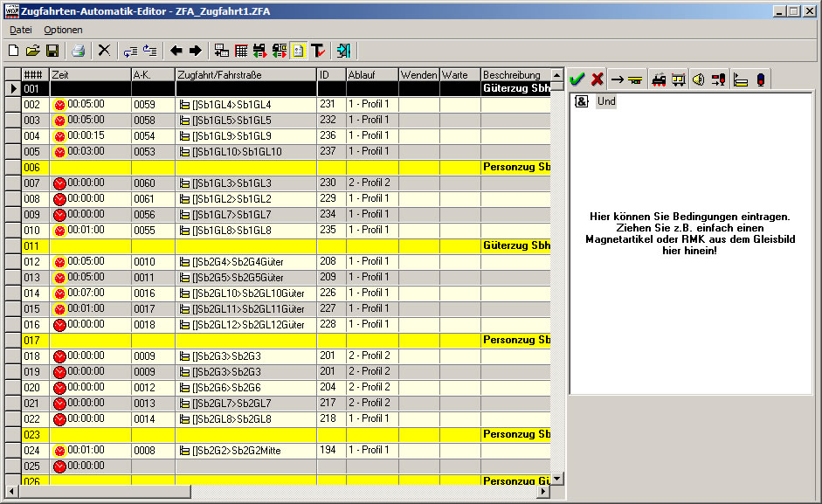Click the black left arrow toolbar button
This screenshot has width=822, height=504.
click(x=176, y=51)
